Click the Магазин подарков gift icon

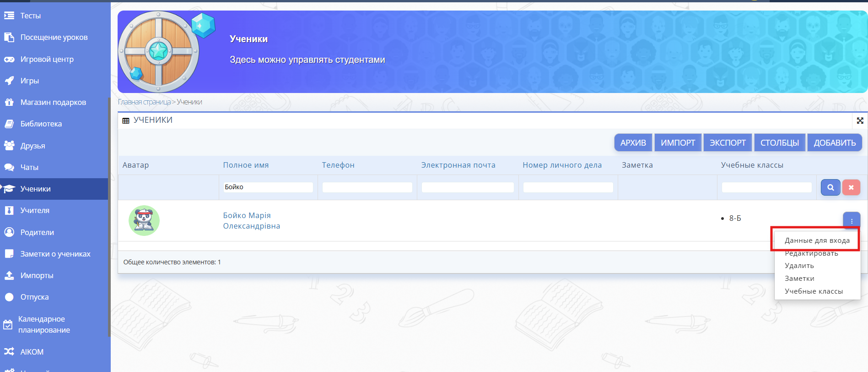tap(9, 102)
